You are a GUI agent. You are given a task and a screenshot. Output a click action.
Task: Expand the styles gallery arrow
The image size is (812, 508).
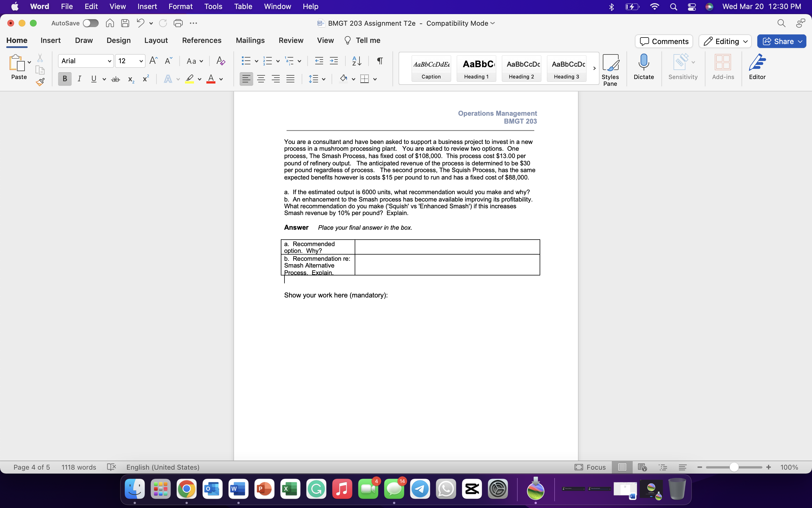(594, 68)
